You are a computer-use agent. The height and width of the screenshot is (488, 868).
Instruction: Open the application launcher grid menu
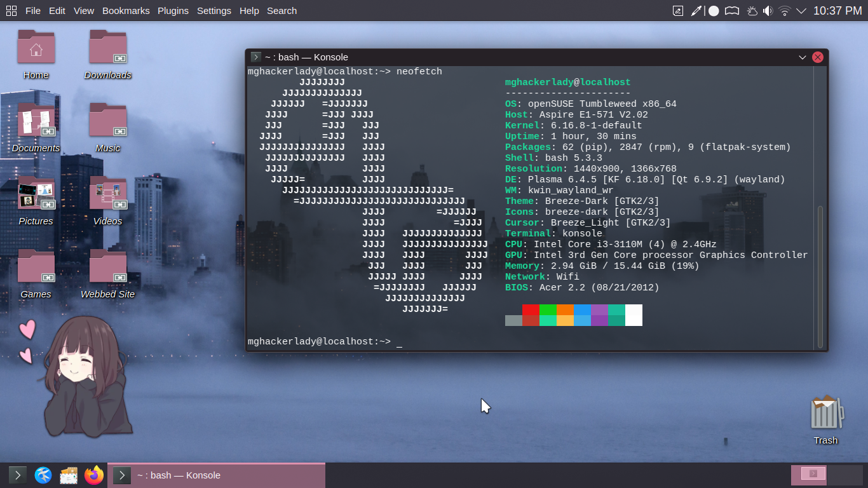pyautogui.click(x=11, y=11)
